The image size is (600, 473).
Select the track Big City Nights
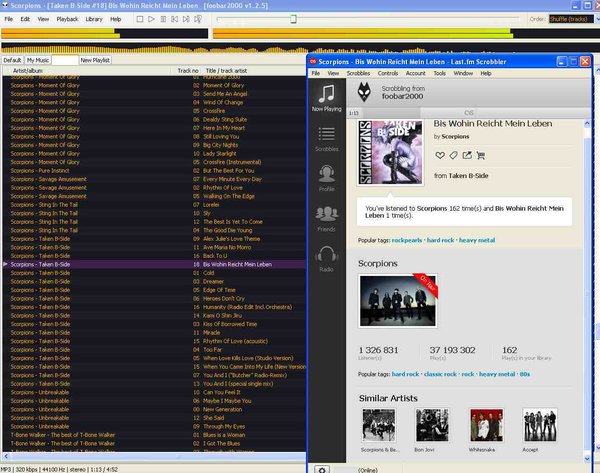tap(154, 145)
